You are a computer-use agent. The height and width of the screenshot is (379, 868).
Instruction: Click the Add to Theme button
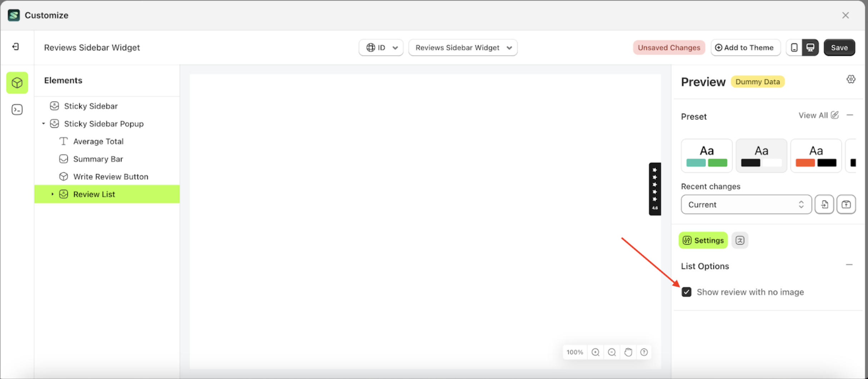(x=745, y=47)
